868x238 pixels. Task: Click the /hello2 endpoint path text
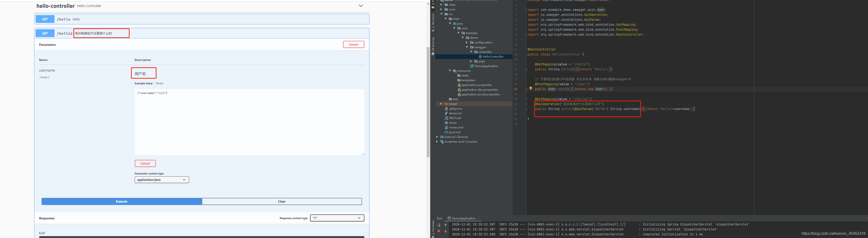coord(65,33)
